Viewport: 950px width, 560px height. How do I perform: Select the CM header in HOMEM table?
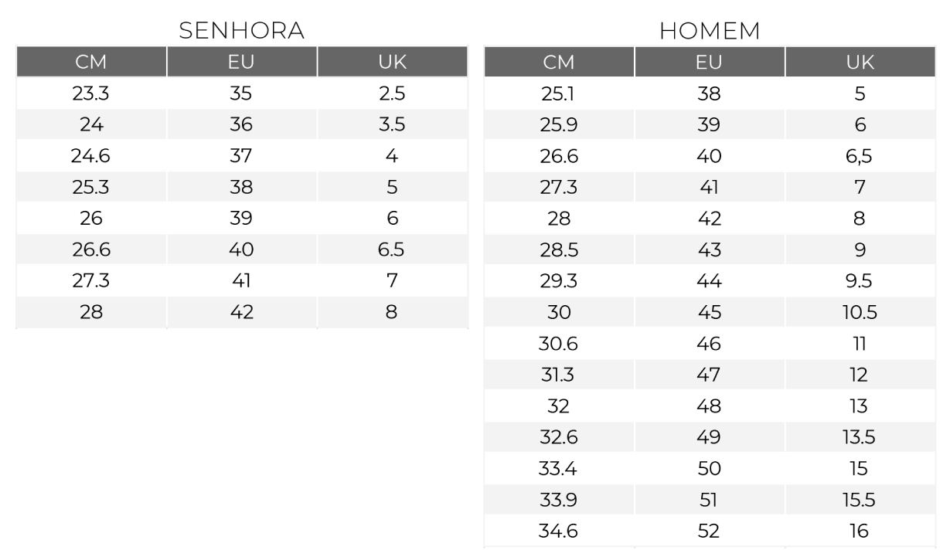(x=559, y=63)
